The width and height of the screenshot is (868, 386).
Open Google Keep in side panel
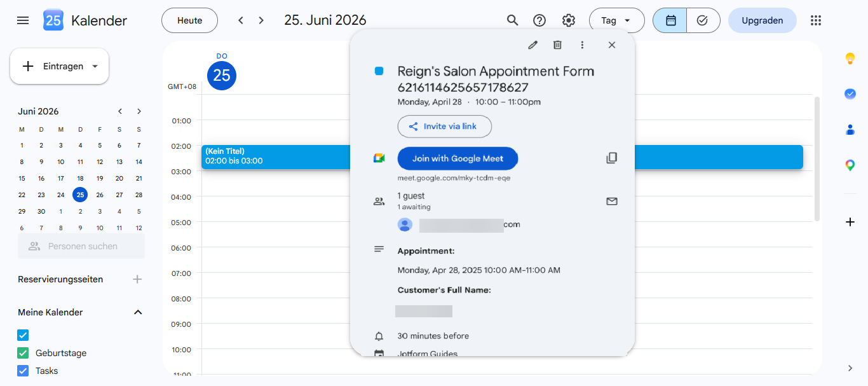tap(850, 59)
